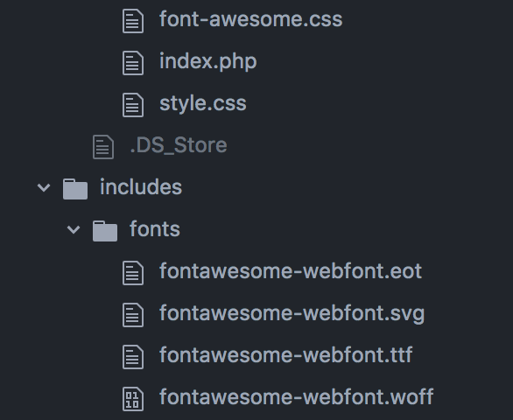This screenshot has height=420, width=513.
Task: Open font-awesome.css in the tree
Action: click(251, 19)
